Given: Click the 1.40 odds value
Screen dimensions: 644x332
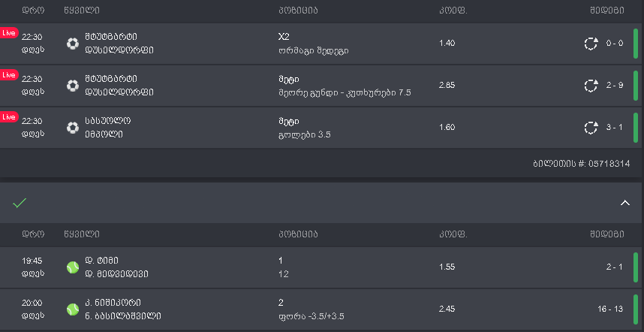Looking at the screenshot, I should (x=447, y=44).
